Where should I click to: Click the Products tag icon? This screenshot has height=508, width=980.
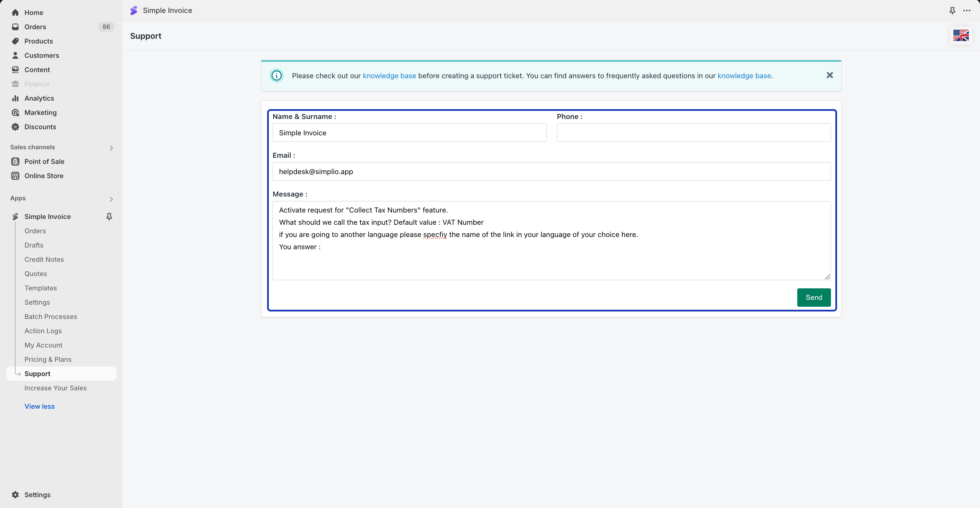15,41
